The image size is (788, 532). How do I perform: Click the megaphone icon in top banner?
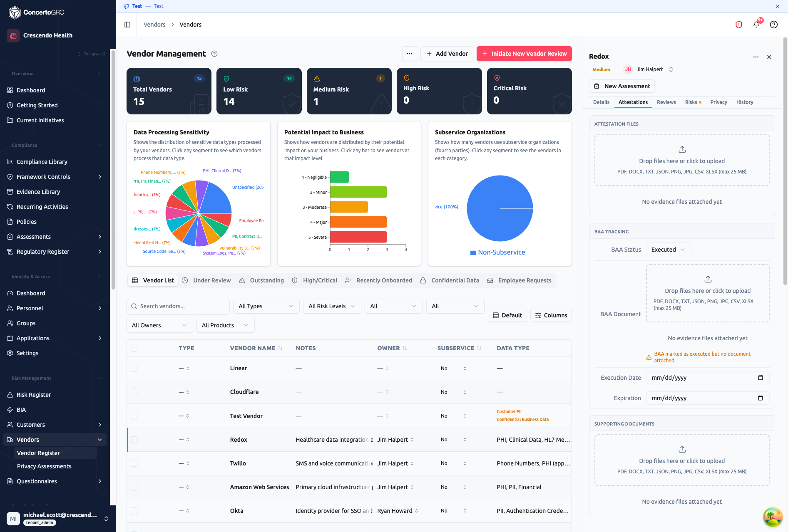point(126,6)
